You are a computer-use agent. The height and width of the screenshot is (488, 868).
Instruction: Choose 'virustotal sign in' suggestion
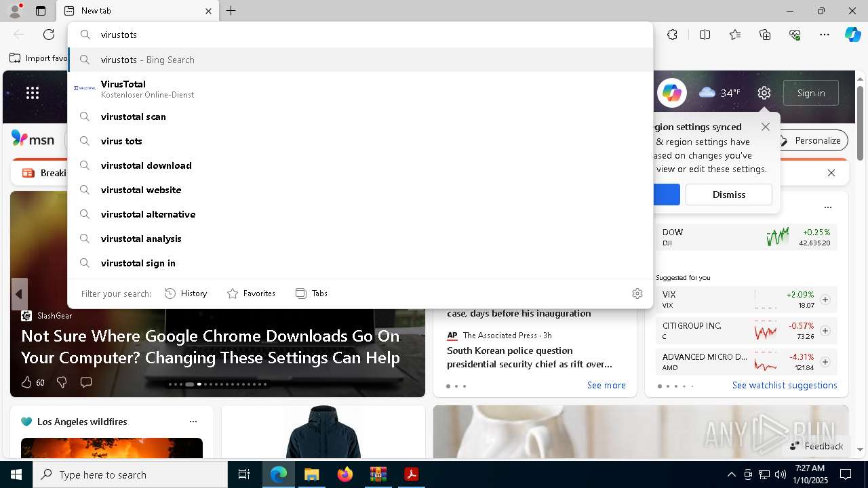[x=361, y=263]
